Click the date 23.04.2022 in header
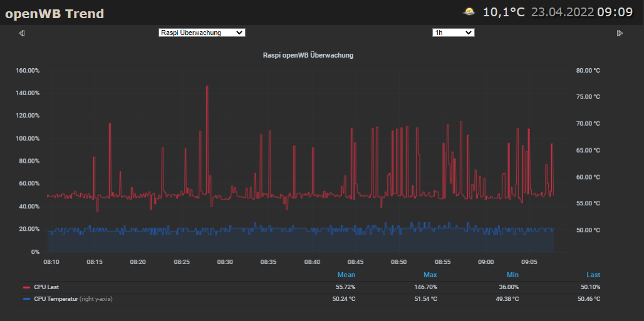 pyautogui.click(x=562, y=12)
